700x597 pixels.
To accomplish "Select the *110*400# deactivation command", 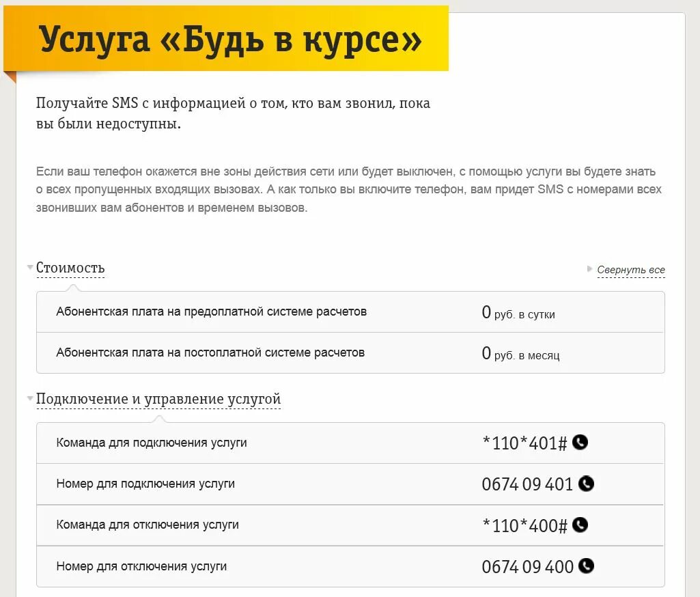I will (x=524, y=525).
